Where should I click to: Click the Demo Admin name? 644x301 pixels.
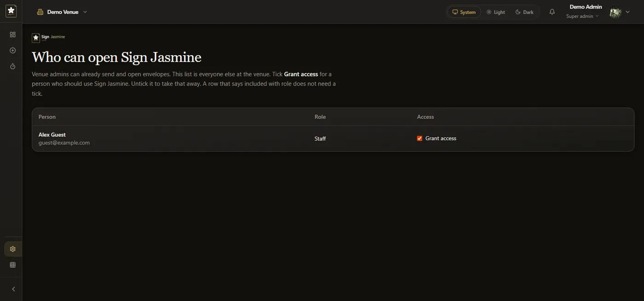click(586, 7)
